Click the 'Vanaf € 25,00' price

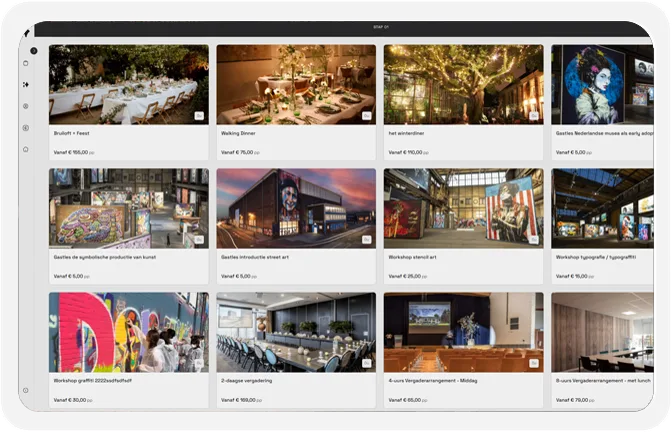tap(407, 276)
